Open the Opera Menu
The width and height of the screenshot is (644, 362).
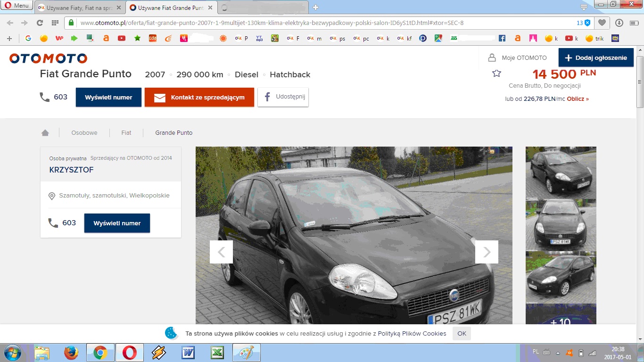click(x=17, y=6)
